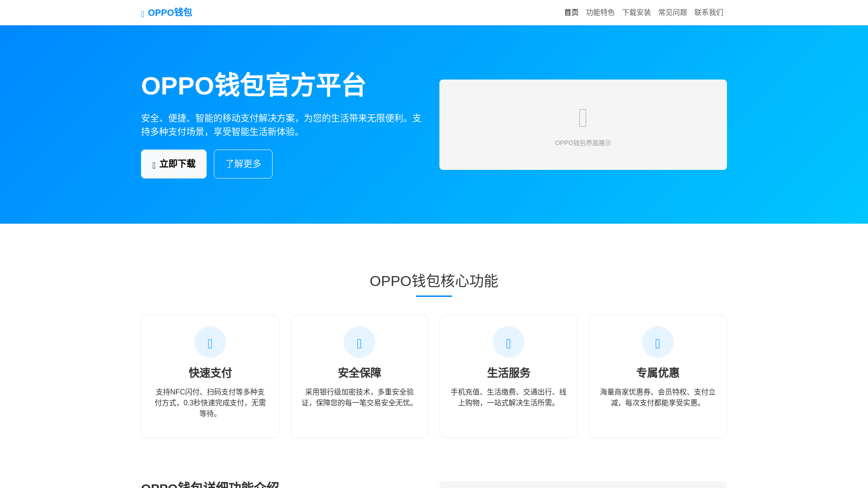The height and width of the screenshot is (488, 868).
Task: Click the 了解更多 button
Action: [x=243, y=164]
